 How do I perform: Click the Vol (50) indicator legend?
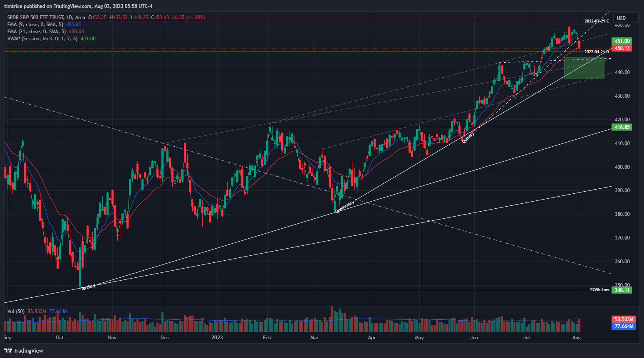(16, 311)
